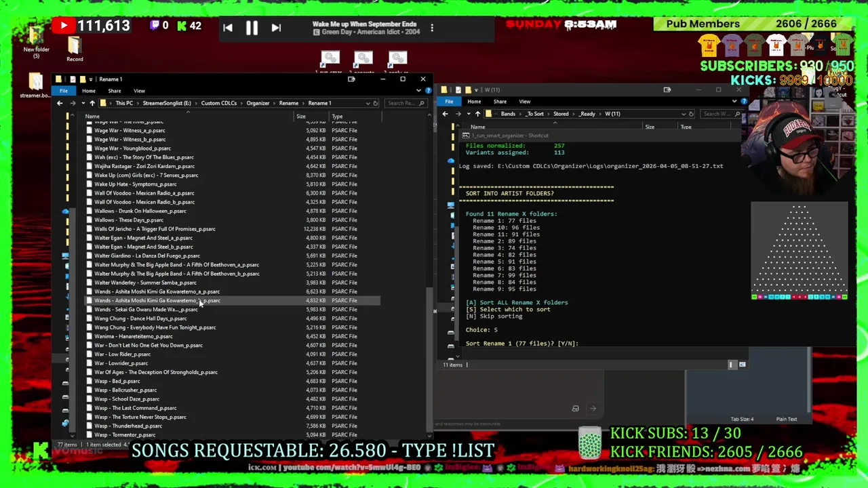Image resolution: width=868 pixels, height=488 pixels.
Task: Open File menu in W (11) window
Action: click(449, 102)
